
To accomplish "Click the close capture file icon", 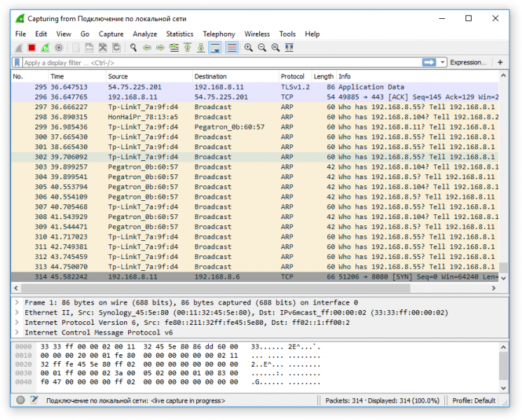I will 103,48.
